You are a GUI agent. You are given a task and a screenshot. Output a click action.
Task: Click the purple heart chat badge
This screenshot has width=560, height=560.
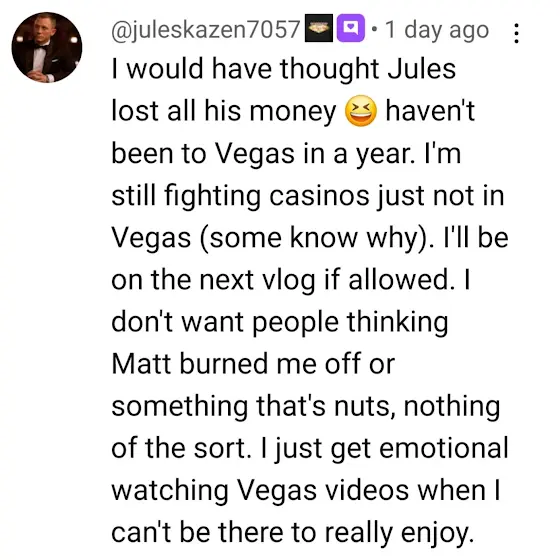point(351,28)
